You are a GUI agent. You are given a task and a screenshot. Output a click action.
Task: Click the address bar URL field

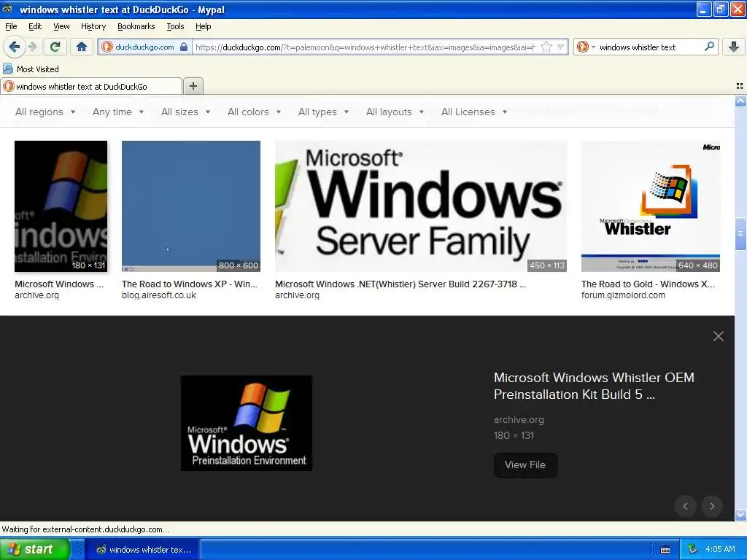pos(366,47)
